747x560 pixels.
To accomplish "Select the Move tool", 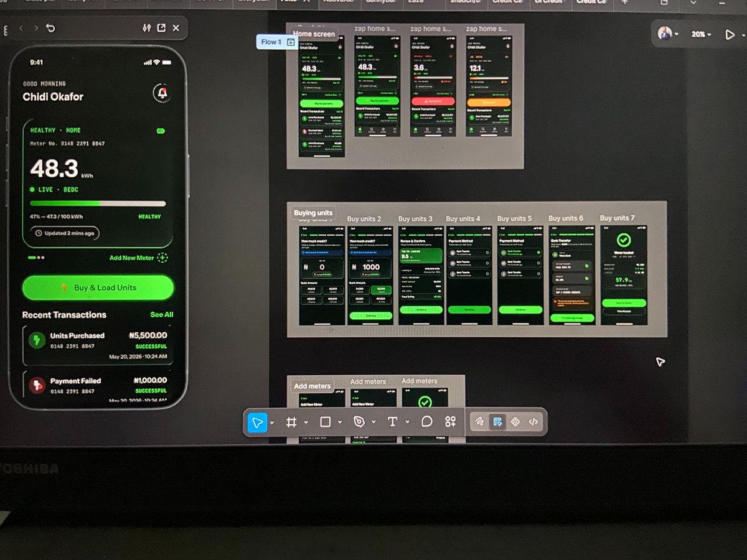I will [x=256, y=422].
